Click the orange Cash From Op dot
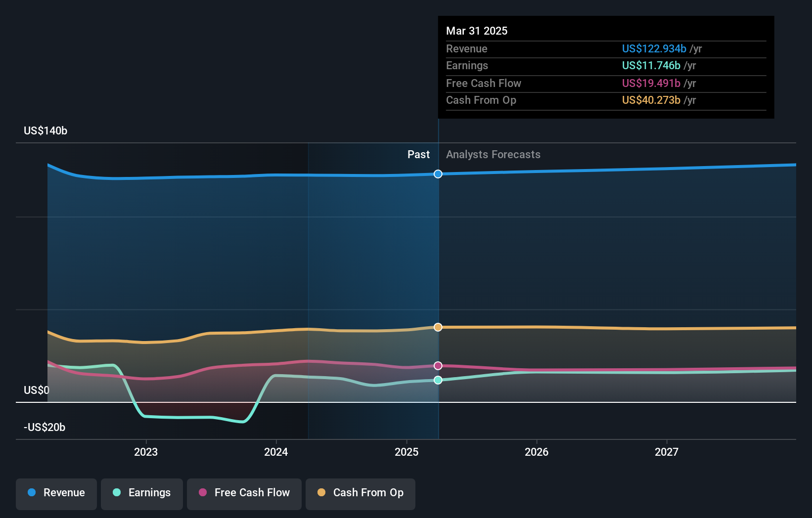812x518 pixels. click(321, 492)
